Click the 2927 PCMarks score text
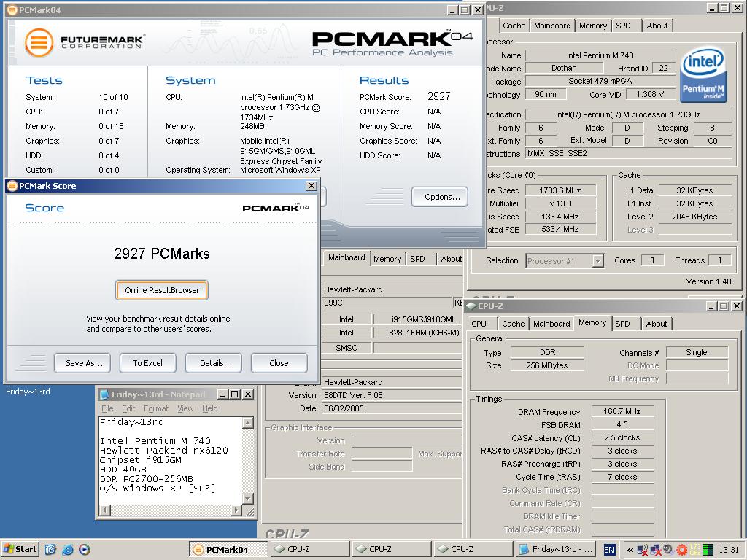This screenshot has height=560, width=747. tap(162, 253)
